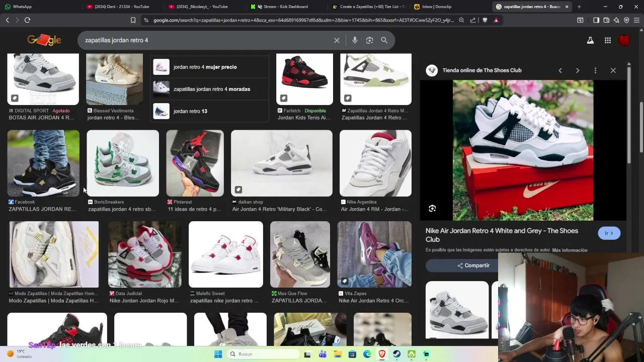Viewport: 644px width, 362px height.
Task: Open File Explorer from the taskbar
Action: point(338,354)
